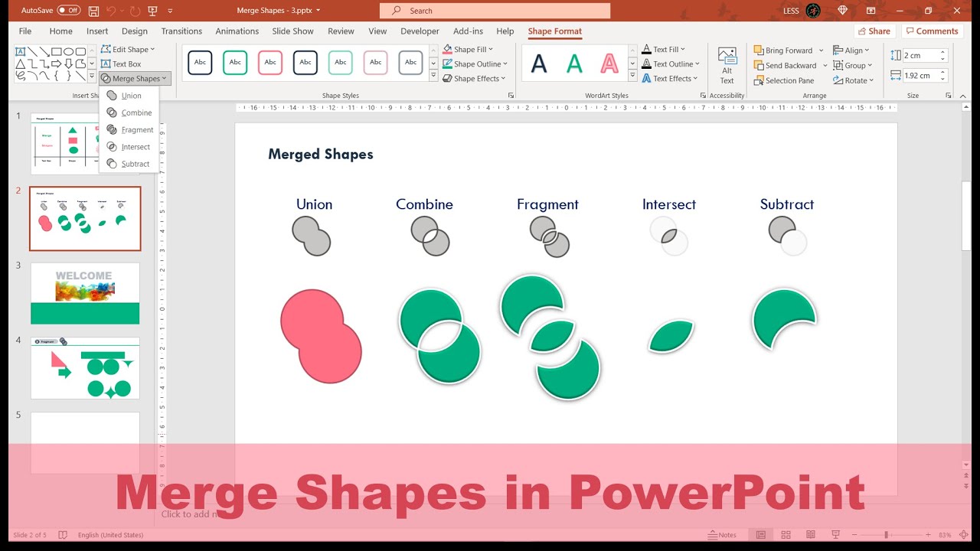The image size is (980, 551).
Task: Select the triangle shape in gallery
Action: [x=21, y=64]
